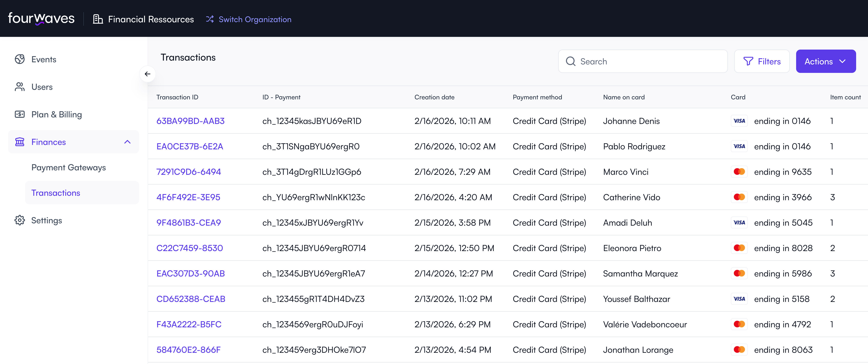Click inside the Search field
Screen dimensions: 868x364
640,61
